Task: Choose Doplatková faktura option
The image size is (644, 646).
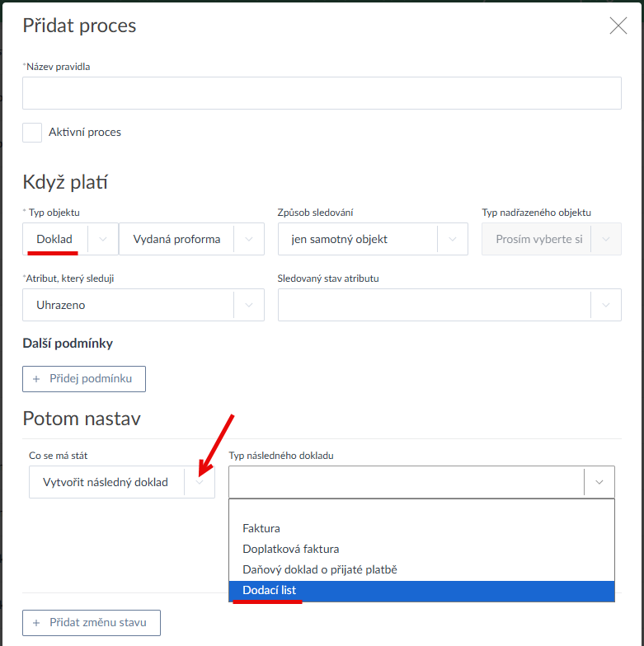Action: pyautogui.click(x=290, y=549)
